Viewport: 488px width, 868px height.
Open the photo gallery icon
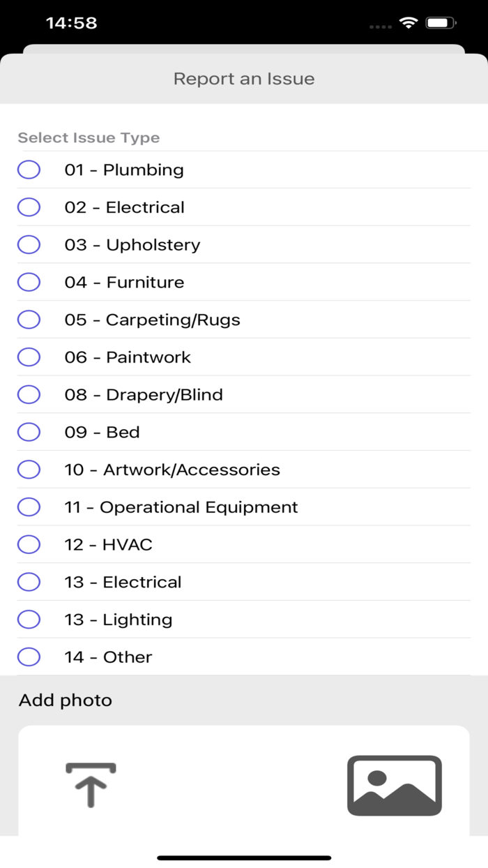point(395,785)
